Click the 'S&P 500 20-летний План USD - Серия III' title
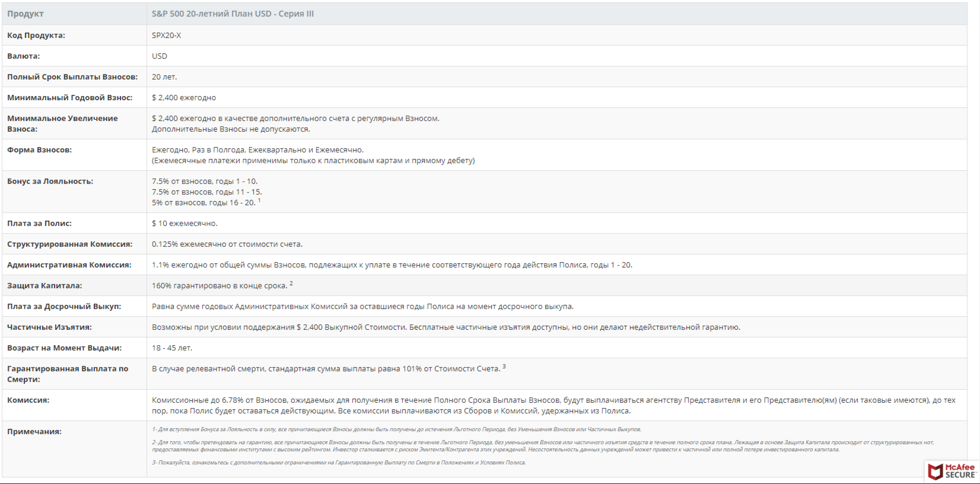 click(233, 14)
